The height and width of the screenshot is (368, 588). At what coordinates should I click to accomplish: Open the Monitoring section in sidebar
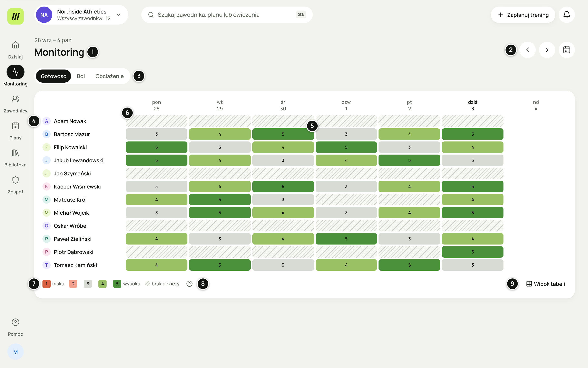pyautogui.click(x=15, y=75)
